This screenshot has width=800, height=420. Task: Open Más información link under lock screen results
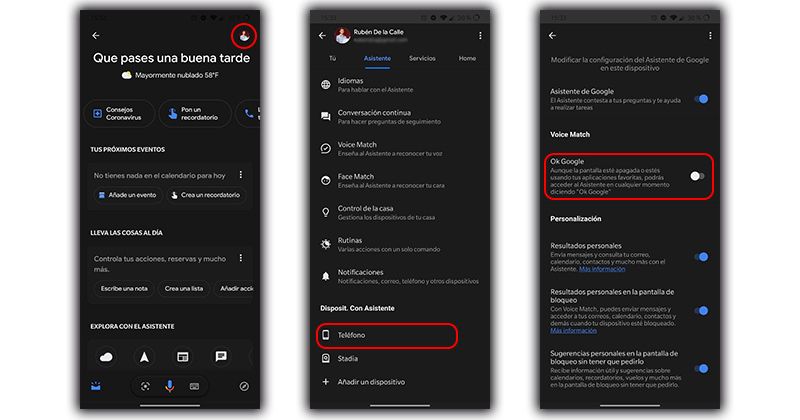pos(573,330)
